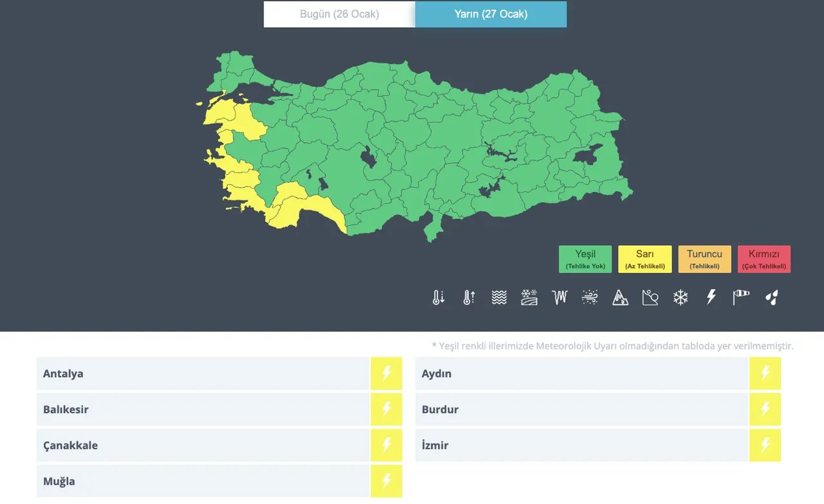Click the lightning icon next to İzmir
This screenshot has height=504, width=824.
tap(765, 445)
